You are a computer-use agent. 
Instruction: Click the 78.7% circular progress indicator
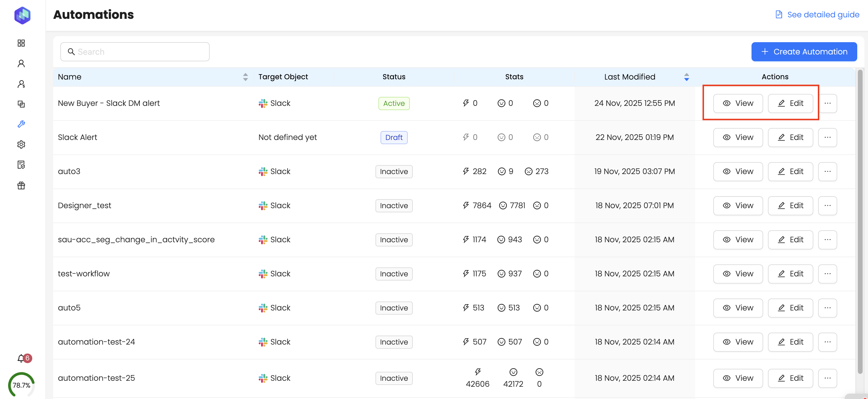[21, 385]
